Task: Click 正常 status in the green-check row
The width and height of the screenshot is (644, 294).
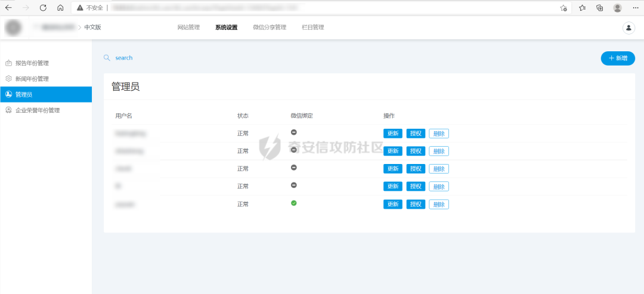Action: click(243, 204)
